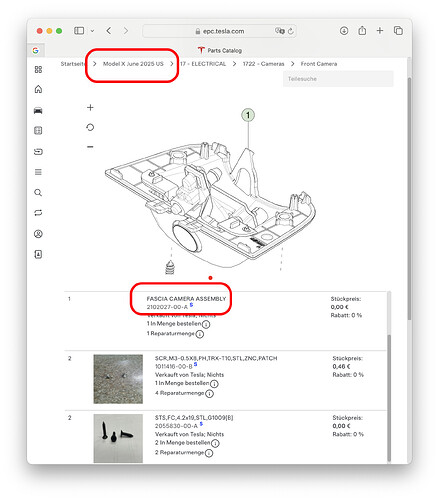
Task: Go to Startseite breadcrumb
Action: click(73, 64)
